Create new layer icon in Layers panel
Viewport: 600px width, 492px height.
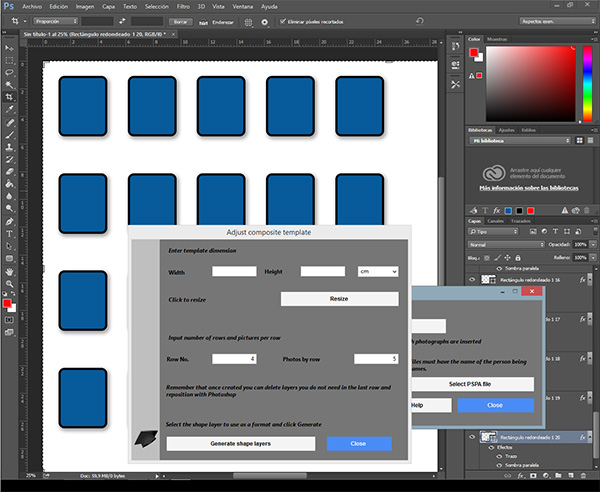tap(571, 476)
